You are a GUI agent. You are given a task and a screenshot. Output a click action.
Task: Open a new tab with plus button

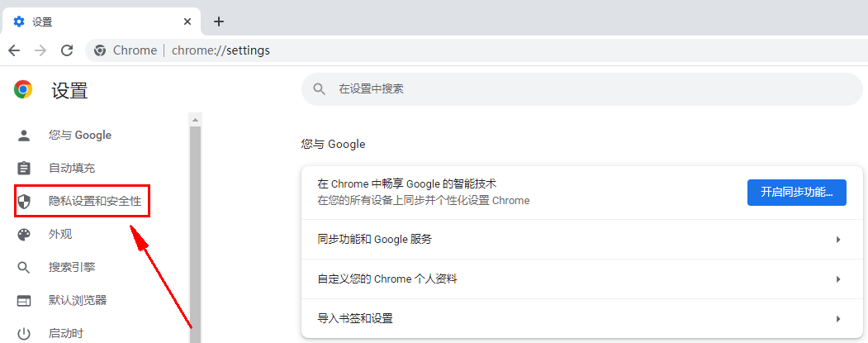click(219, 21)
